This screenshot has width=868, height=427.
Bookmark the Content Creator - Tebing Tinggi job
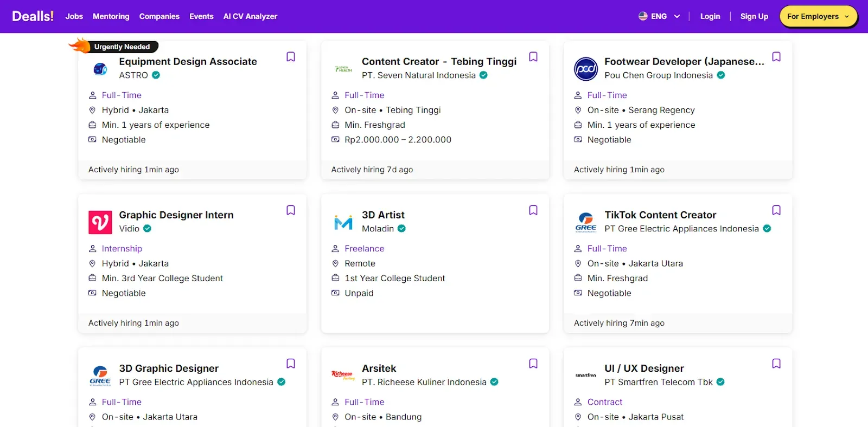[x=533, y=57]
